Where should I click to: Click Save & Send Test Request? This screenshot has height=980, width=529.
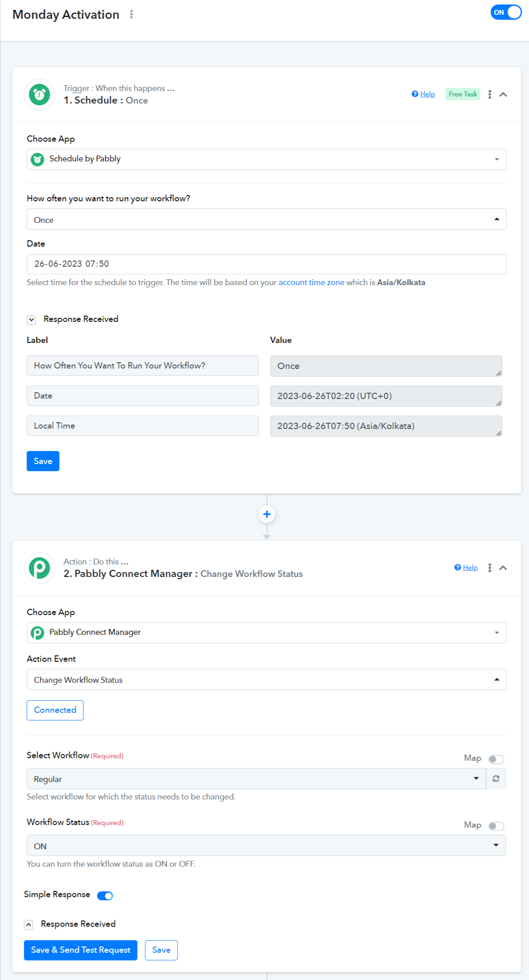tap(81, 950)
